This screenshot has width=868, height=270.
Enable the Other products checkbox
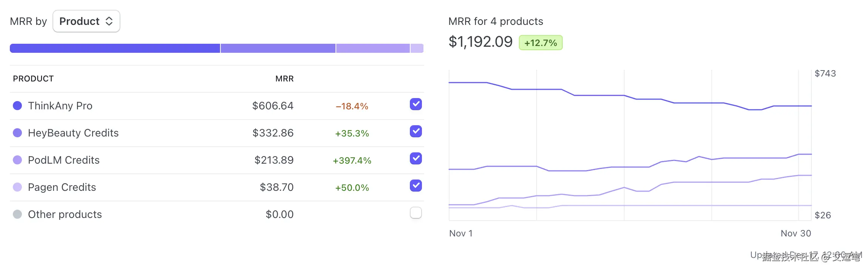click(416, 213)
